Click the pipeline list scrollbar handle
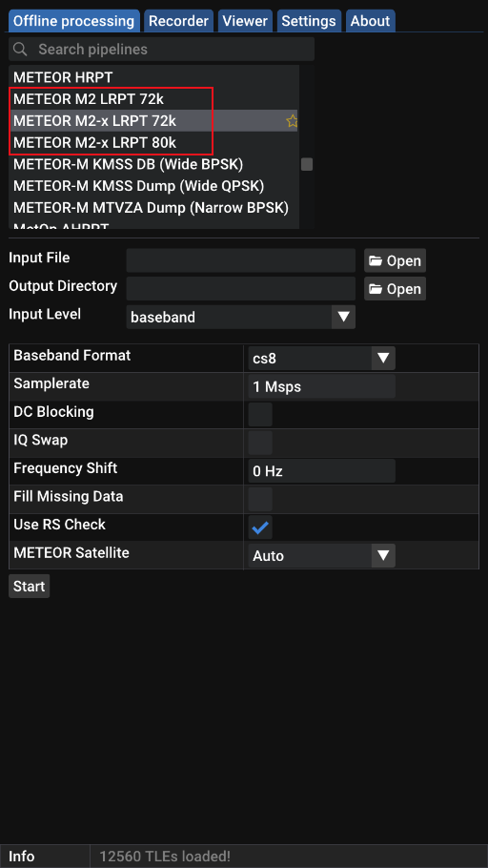This screenshot has height=868, width=488. pyautogui.click(x=307, y=164)
